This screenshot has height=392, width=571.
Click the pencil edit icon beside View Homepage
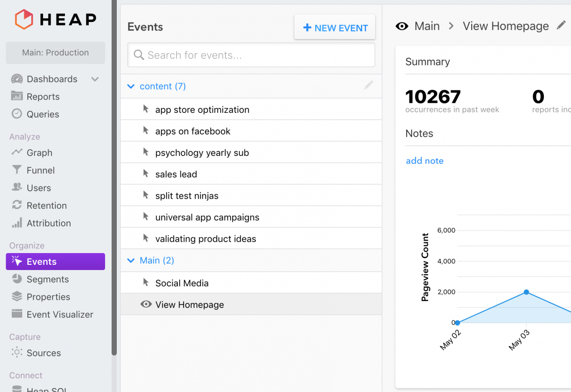click(x=561, y=25)
